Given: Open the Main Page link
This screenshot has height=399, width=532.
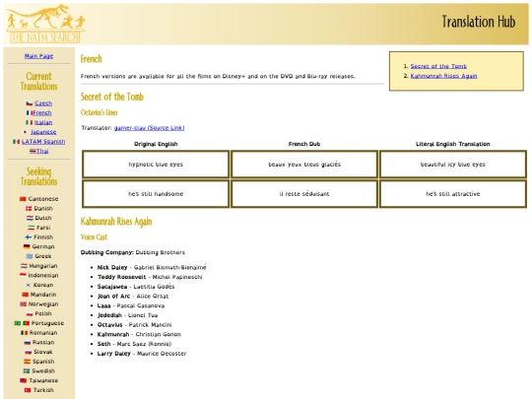Looking at the screenshot, I should (38, 56).
